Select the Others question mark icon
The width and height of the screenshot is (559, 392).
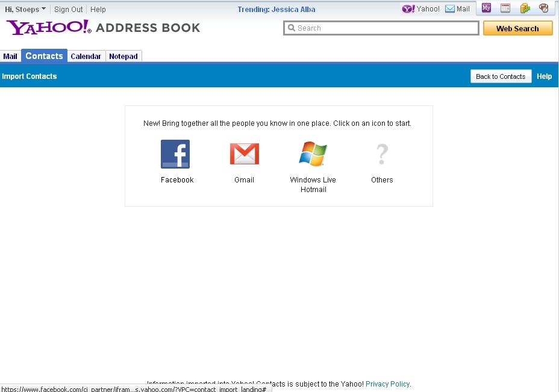point(382,154)
